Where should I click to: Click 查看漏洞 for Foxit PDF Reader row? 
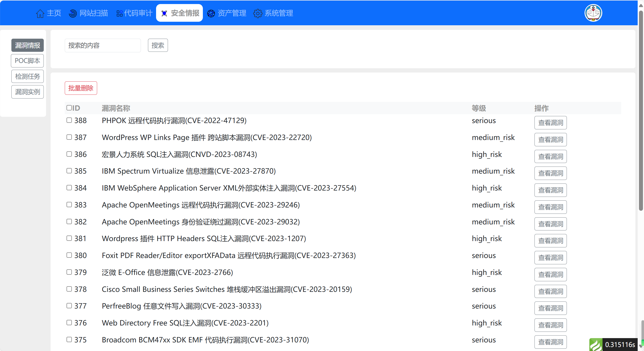pos(550,258)
